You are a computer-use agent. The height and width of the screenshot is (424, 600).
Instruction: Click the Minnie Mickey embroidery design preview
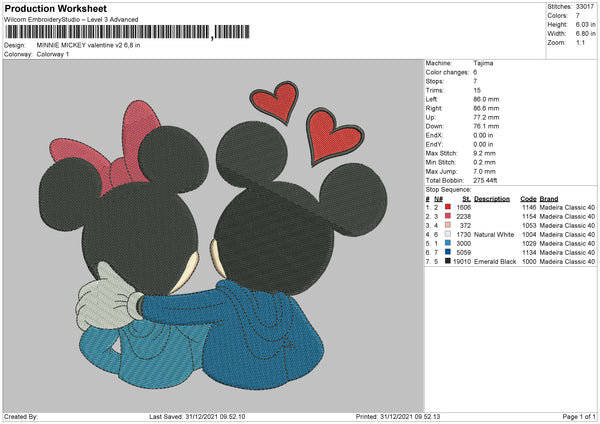coord(213,235)
